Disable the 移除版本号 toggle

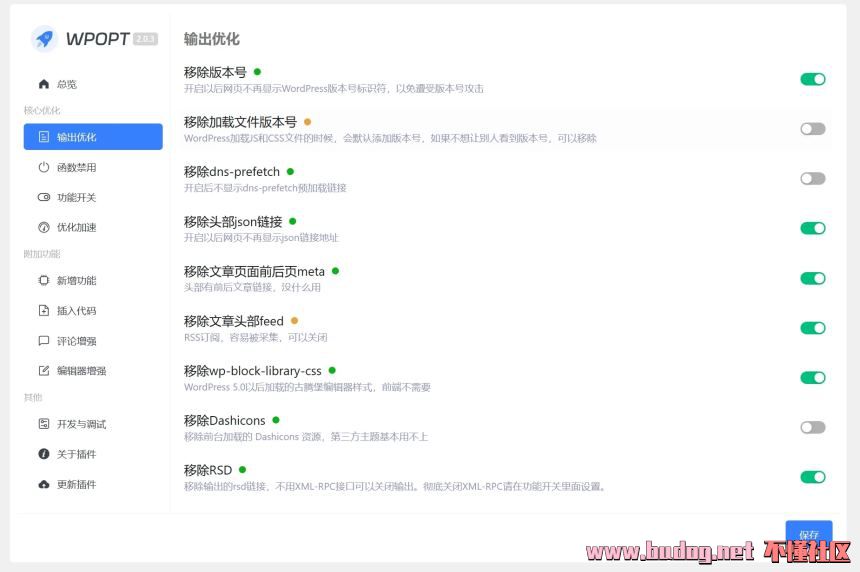point(813,80)
